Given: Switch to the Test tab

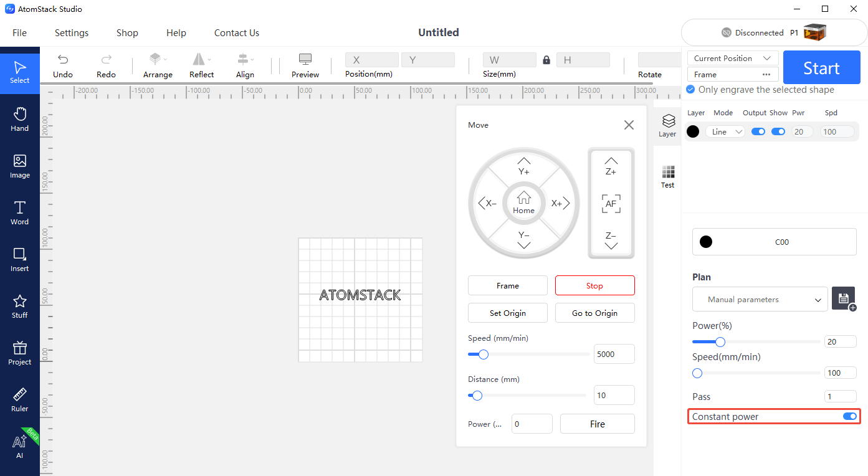Looking at the screenshot, I should pyautogui.click(x=668, y=177).
